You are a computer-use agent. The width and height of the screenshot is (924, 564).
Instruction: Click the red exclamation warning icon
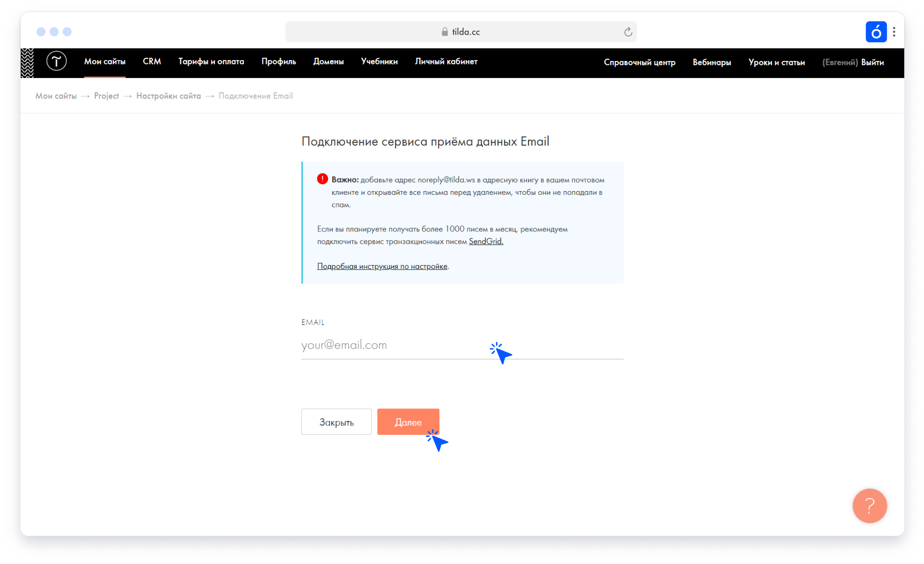click(x=322, y=179)
